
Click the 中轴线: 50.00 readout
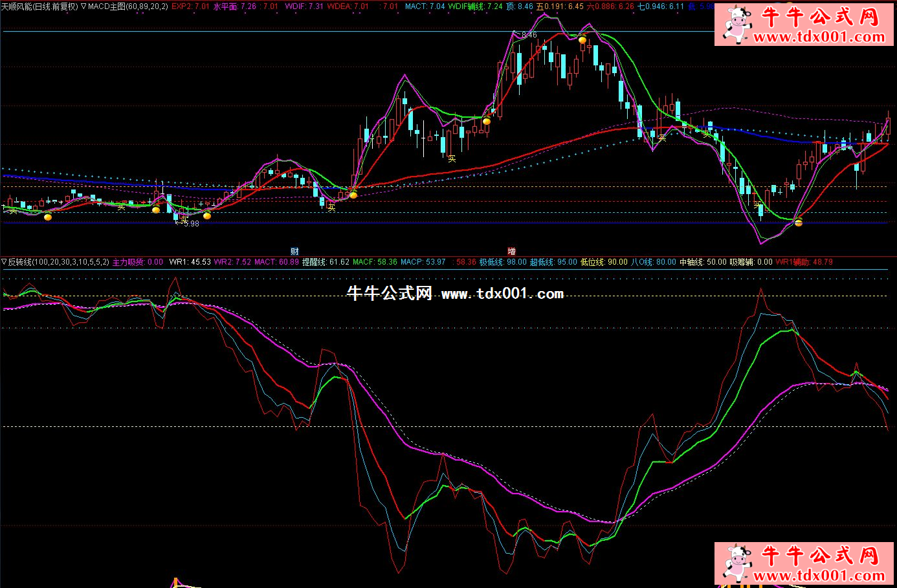pyautogui.click(x=703, y=262)
